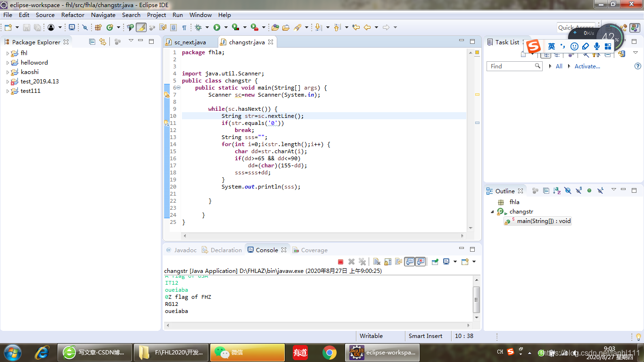
Task: Clear the Console output
Action: pos(377,262)
